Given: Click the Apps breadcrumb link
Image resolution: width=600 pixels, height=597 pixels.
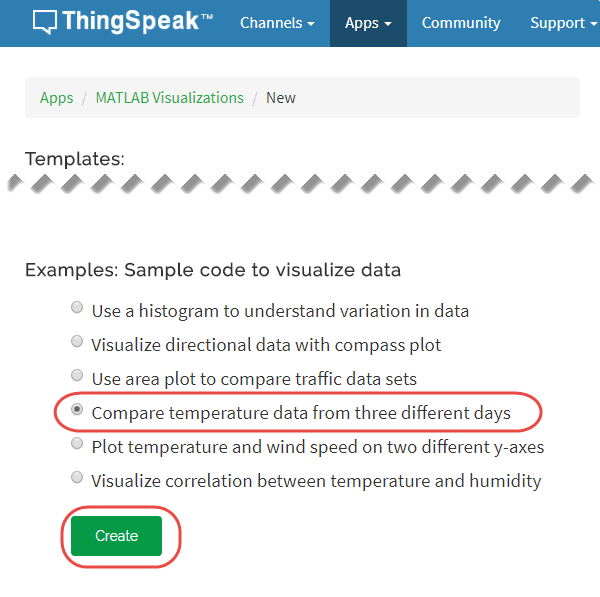Looking at the screenshot, I should 57,98.
